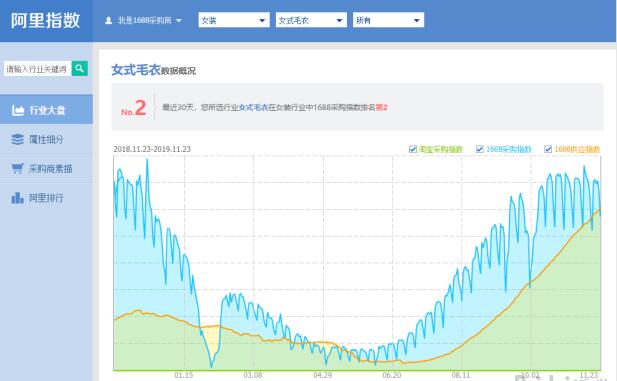Open the 属性细分 sidebar item
Viewport: 617px width, 381px height.
[x=46, y=139]
